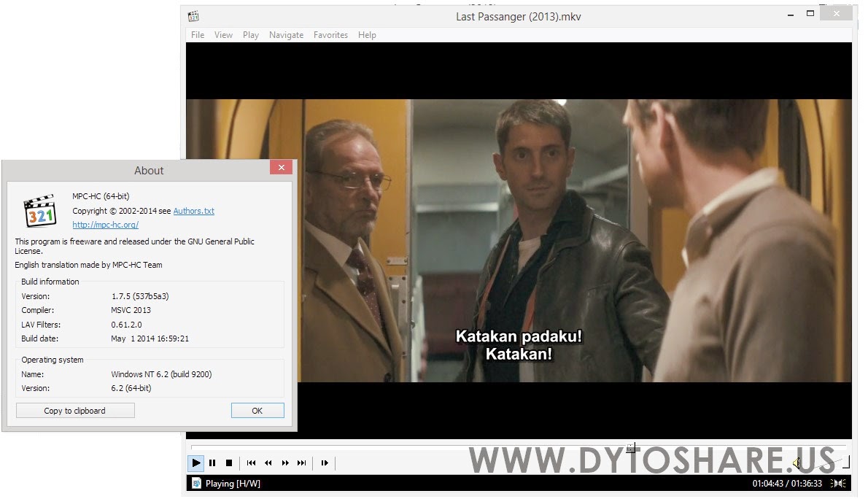Screen dimensions: 868x499
Task: Click the video subtitle Katakan padaku!
Action: pos(519,336)
